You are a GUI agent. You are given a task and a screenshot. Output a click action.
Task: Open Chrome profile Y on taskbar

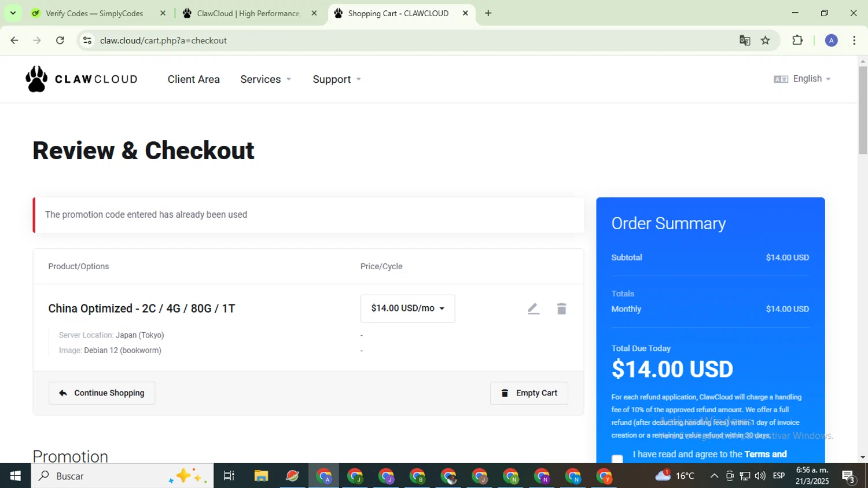click(604, 476)
